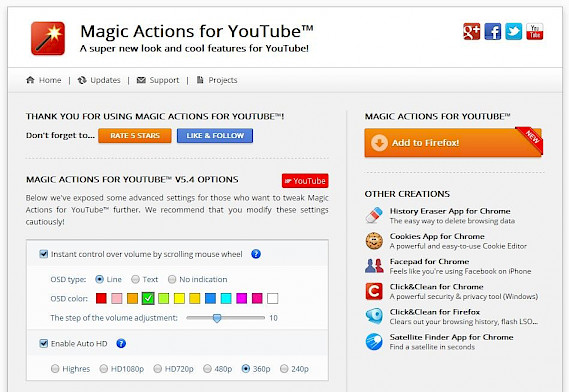Choose red OSD color swatch
Screen dimensions: 569x392
(101, 298)
